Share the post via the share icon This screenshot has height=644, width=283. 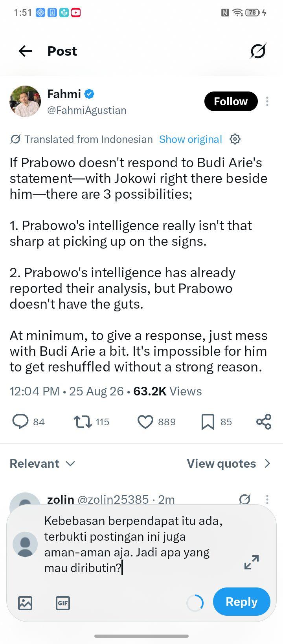(x=264, y=422)
